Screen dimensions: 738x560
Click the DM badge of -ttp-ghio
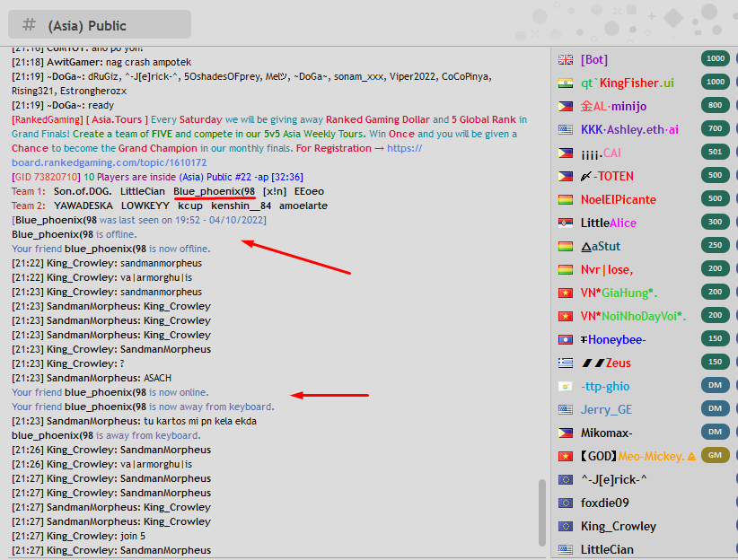(715, 385)
